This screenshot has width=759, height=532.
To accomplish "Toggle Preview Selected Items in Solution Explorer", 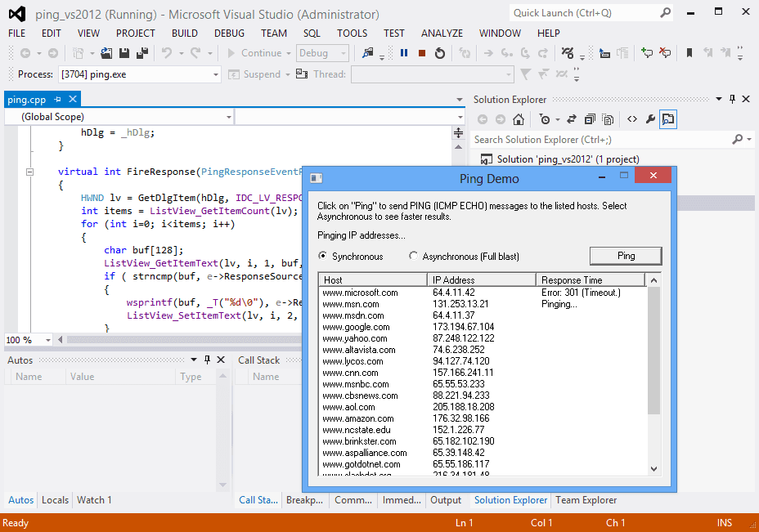I will coord(668,119).
